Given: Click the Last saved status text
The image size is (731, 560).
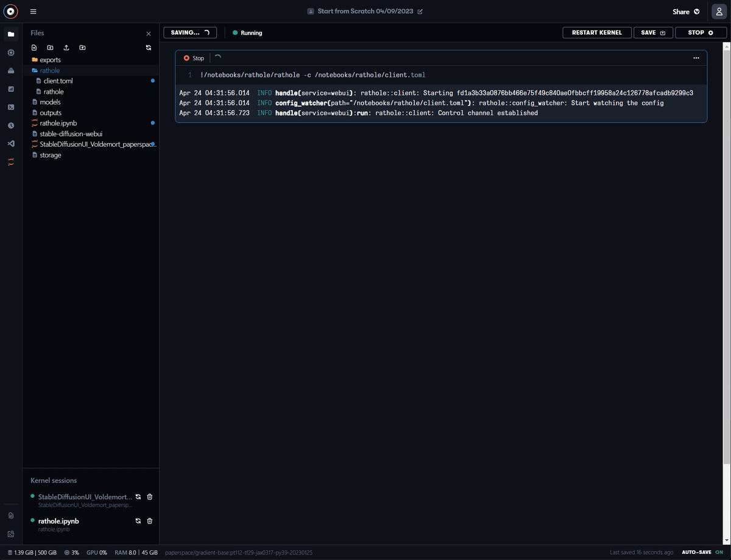Looking at the screenshot, I should [x=641, y=552].
